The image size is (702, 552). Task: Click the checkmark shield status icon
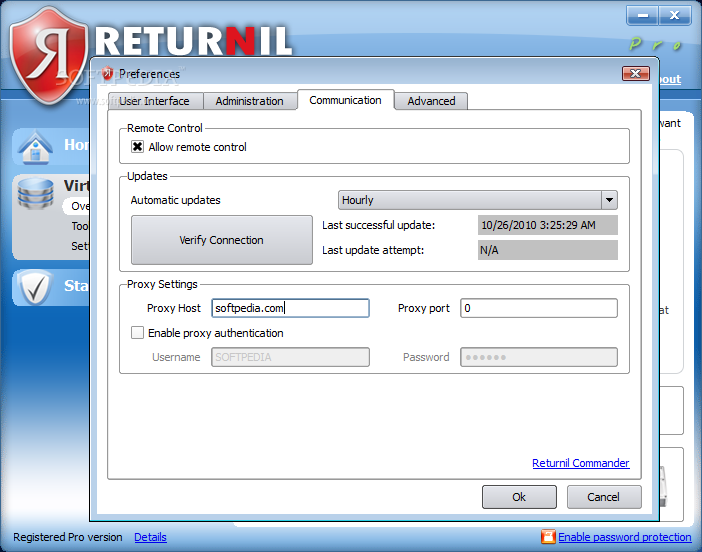(x=35, y=287)
